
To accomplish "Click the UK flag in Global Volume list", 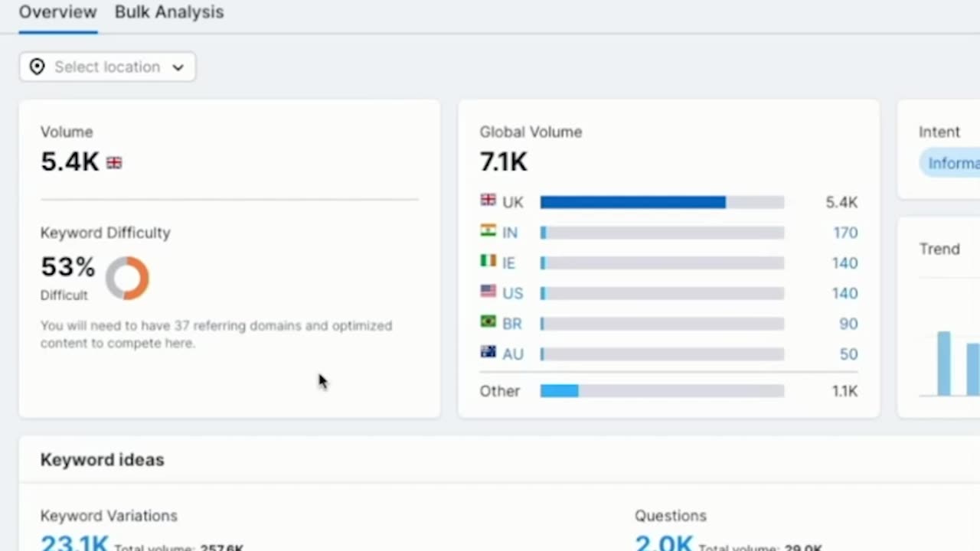I will click(x=488, y=201).
